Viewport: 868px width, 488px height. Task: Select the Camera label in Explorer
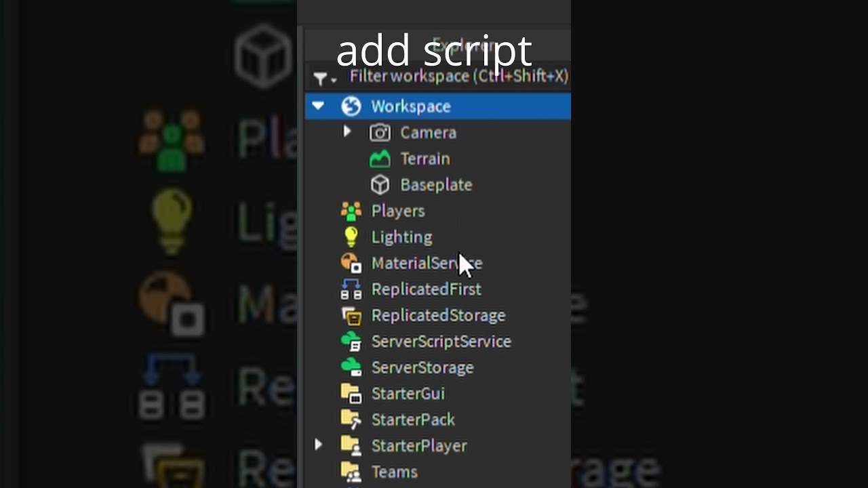pyautogui.click(x=428, y=133)
